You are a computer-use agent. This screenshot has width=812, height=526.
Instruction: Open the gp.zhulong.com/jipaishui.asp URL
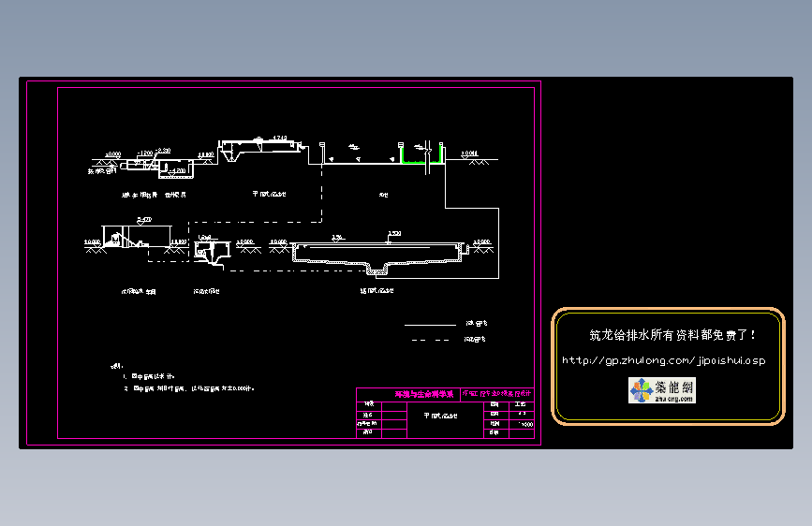(663, 360)
